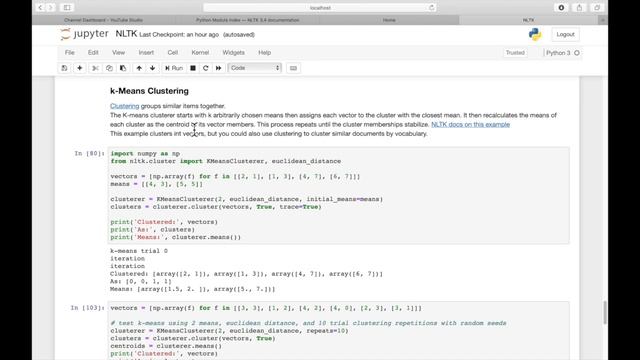640x360 pixels.
Task: Open the command palette keyboard icon
Action: point(293,68)
